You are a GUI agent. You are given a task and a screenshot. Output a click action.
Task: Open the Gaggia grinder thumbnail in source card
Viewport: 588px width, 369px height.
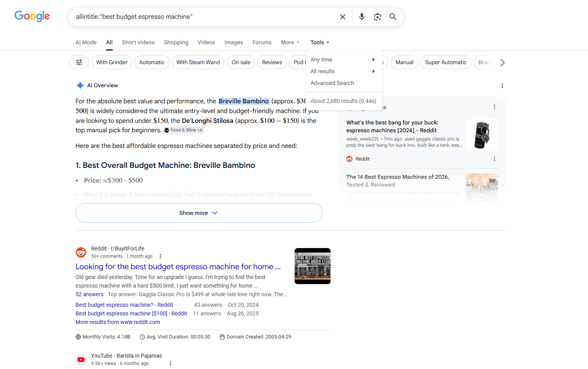tap(482, 135)
